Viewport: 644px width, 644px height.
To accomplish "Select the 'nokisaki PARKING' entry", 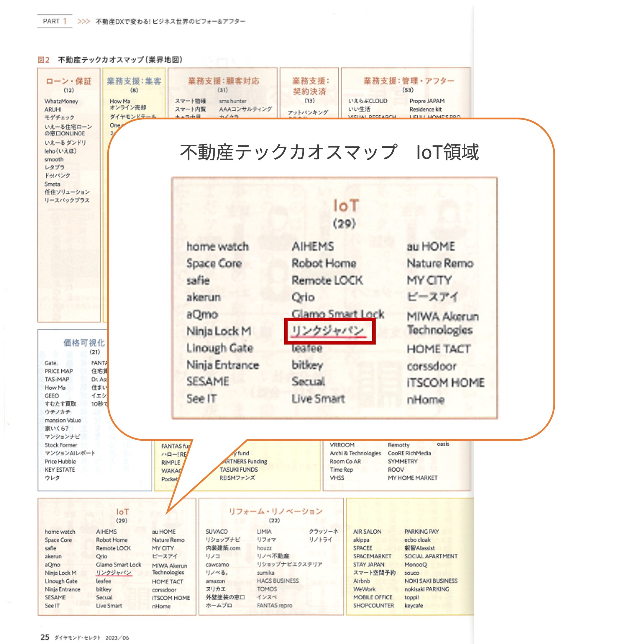I will (427, 589).
